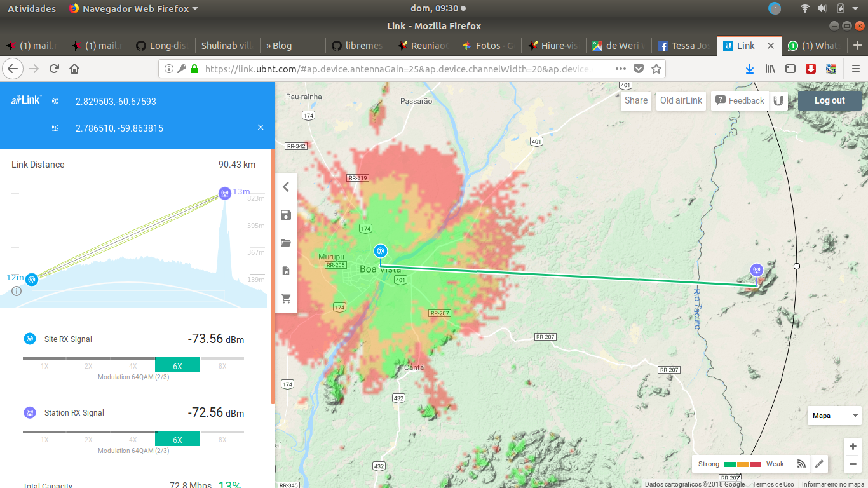Click the elevation profile info icon
Screen dimensions: 868x488
click(17, 291)
